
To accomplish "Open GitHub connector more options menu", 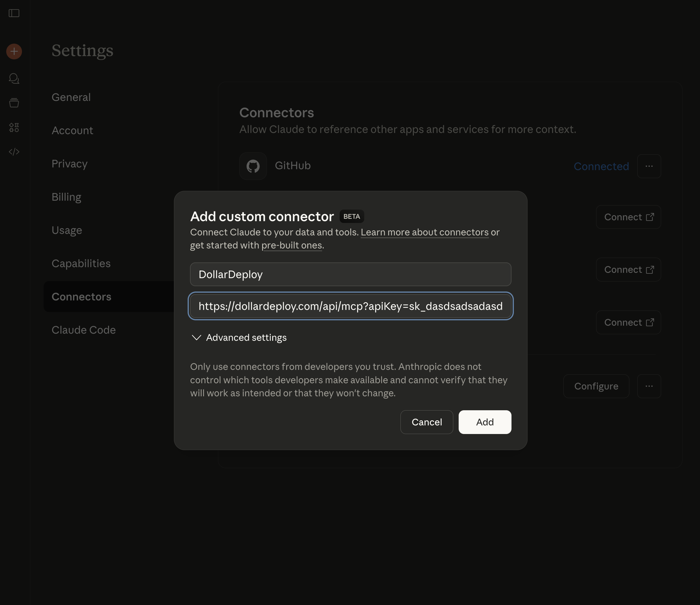I will 649,166.
